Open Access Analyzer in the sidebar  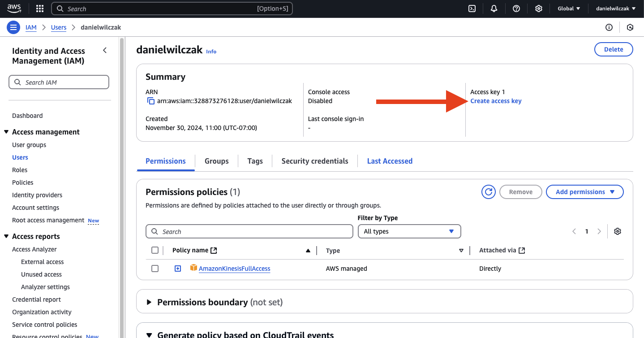[34, 249]
